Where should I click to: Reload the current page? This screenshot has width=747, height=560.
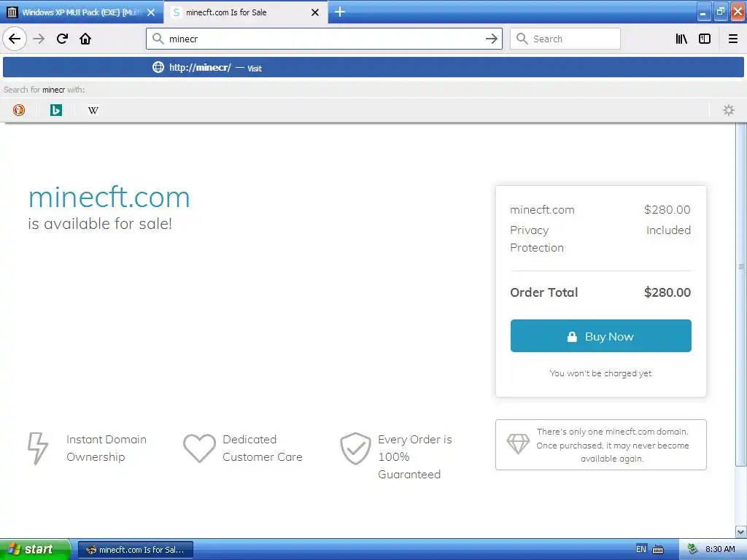click(x=62, y=39)
